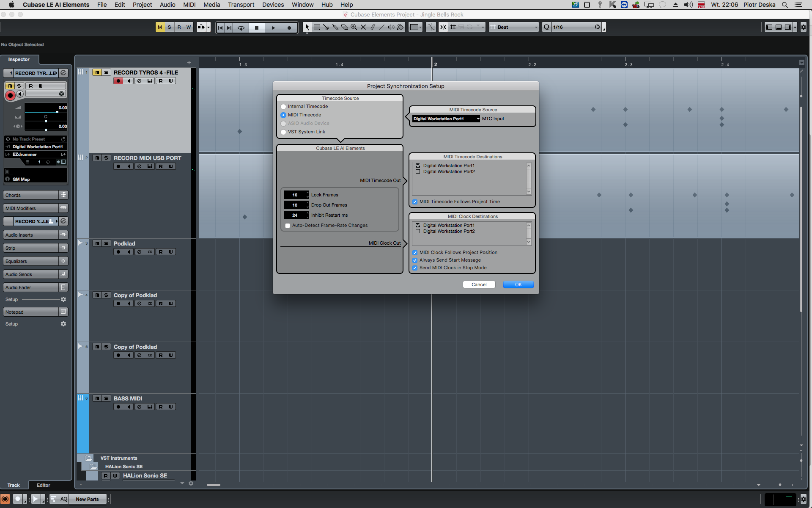This screenshot has width=812, height=508.
Task: Select Internal Timecode radio option
Action: [283, 107]
